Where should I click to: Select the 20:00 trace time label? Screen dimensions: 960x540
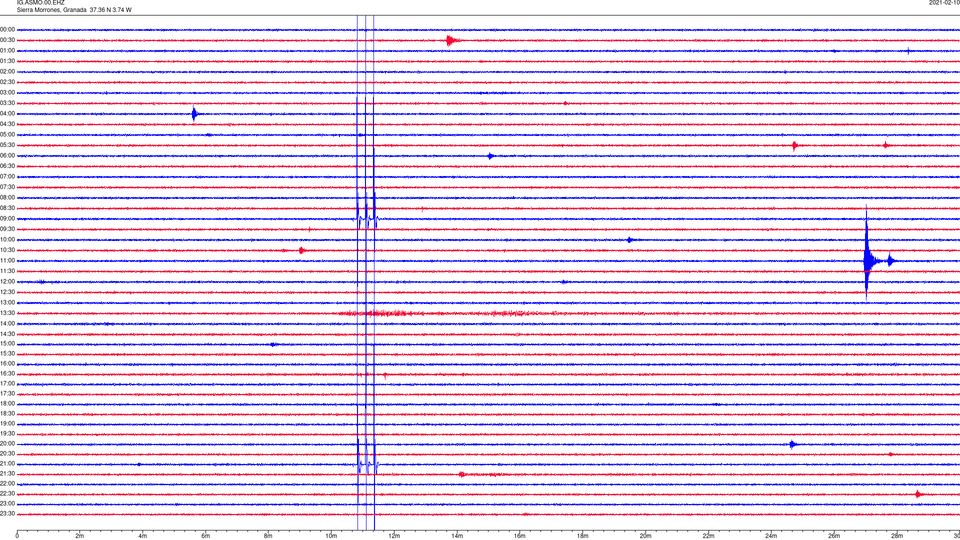7,443
